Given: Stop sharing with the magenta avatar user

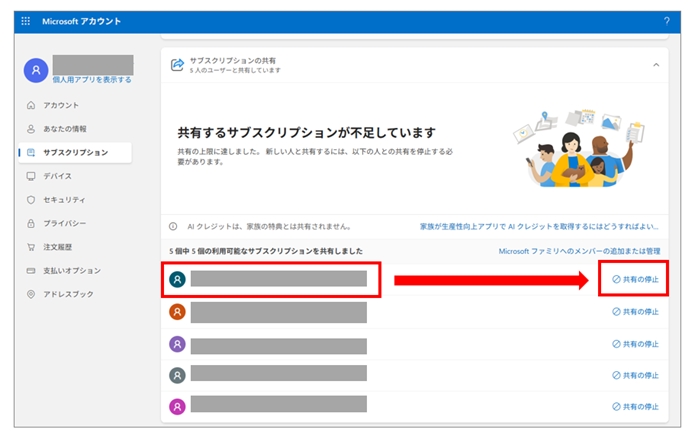Looking at the screenshot, I should point(635,406).
